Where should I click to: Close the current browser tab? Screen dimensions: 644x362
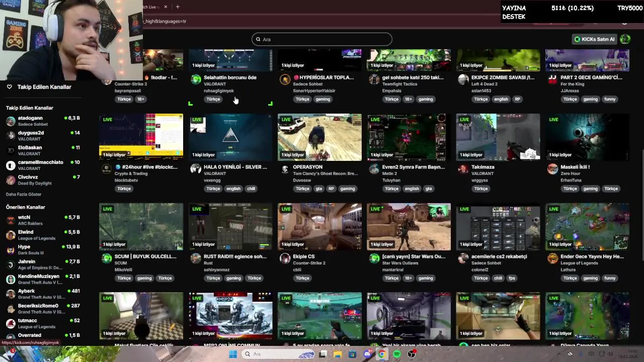[166, 7]
